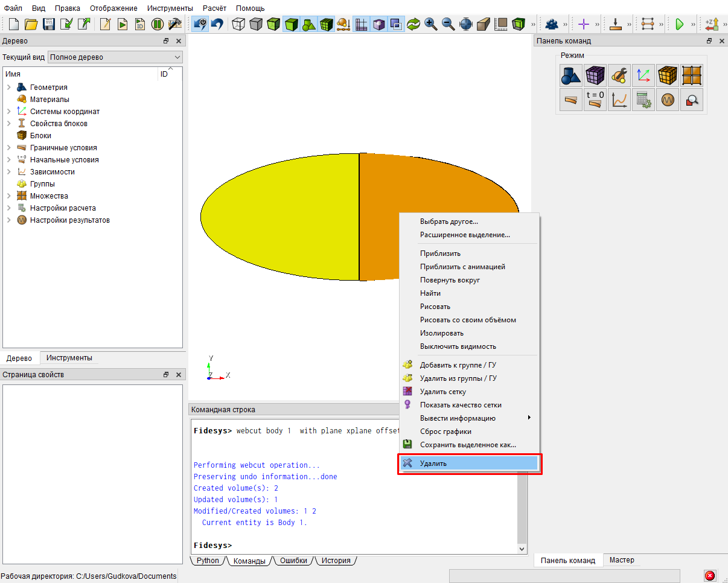Switch to Python tab

[x=208, y=561]
